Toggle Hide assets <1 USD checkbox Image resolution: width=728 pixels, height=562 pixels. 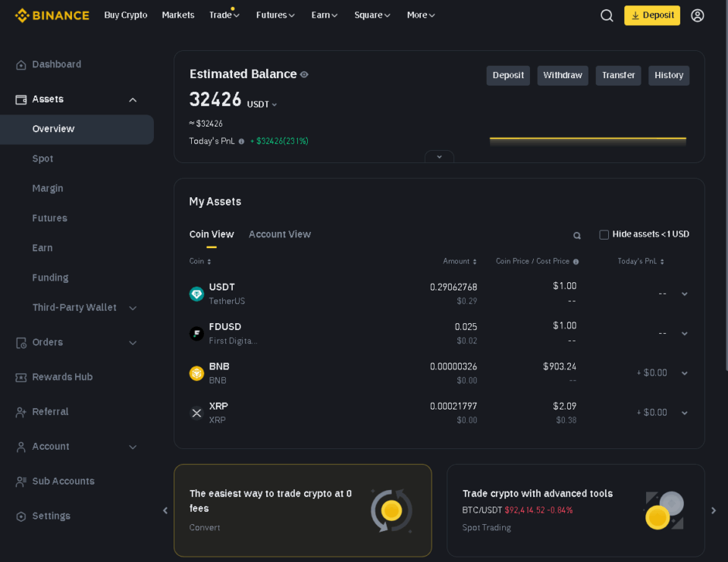604,234
